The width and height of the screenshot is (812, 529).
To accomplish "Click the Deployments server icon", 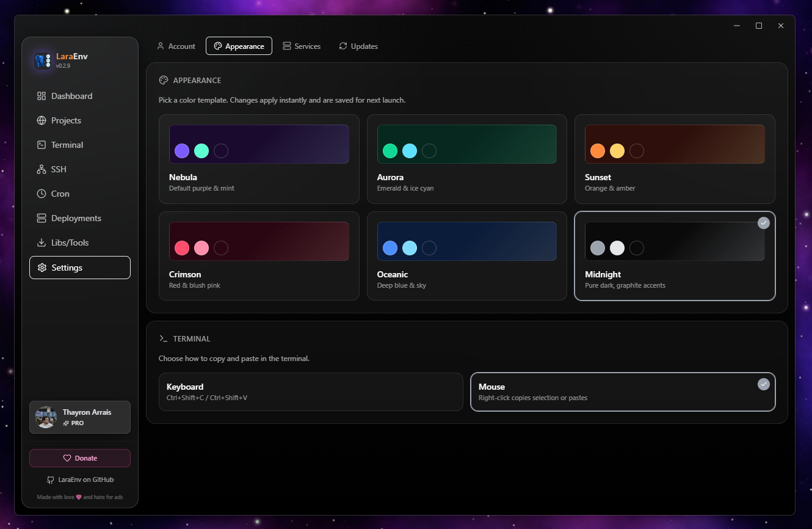I will coord(42,218).
